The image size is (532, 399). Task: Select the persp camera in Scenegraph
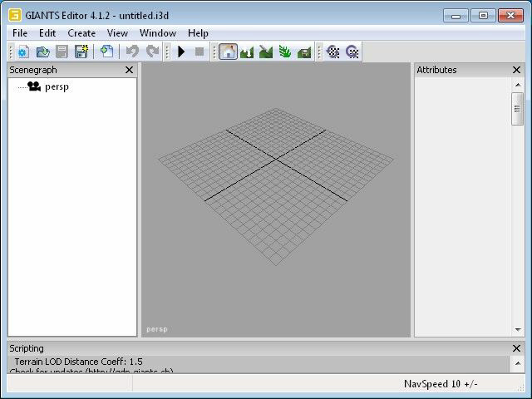pyautogui.click(x=56, y=86)
